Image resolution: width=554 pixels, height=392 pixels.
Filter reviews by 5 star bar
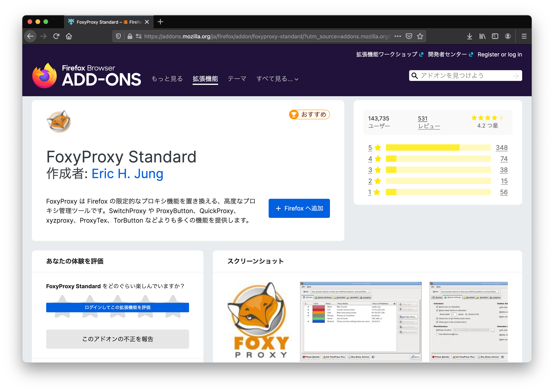[x=438, y=147]
